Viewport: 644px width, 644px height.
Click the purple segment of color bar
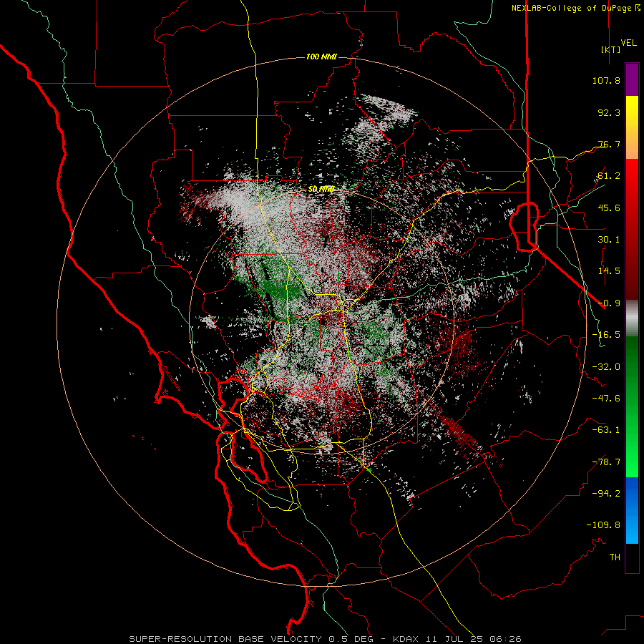tap(632, 80)
